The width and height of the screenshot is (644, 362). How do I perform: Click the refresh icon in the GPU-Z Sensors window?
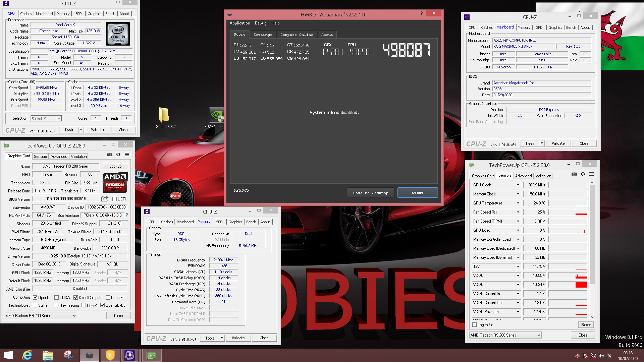[583, 174]
